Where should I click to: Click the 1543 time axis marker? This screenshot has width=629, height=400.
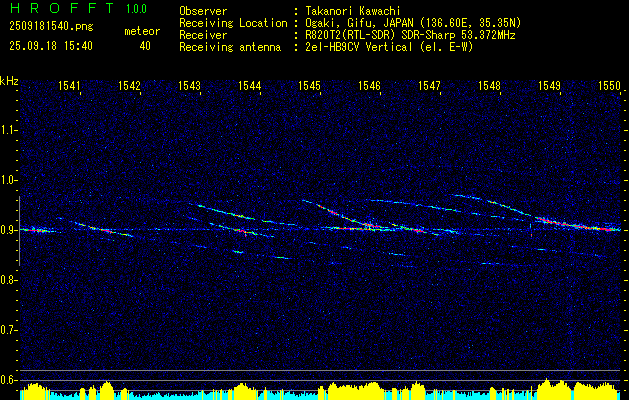[x=189, y=85]
